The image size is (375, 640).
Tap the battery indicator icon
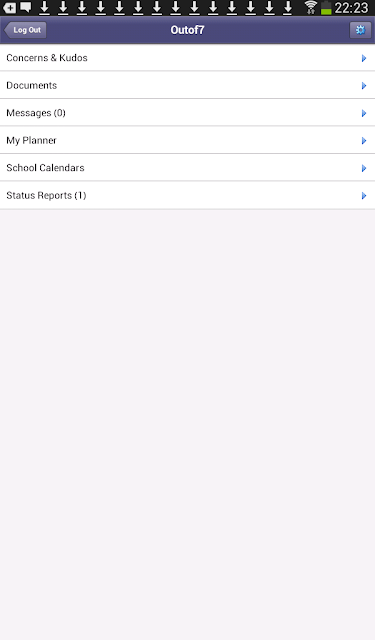tap(326, 8)
